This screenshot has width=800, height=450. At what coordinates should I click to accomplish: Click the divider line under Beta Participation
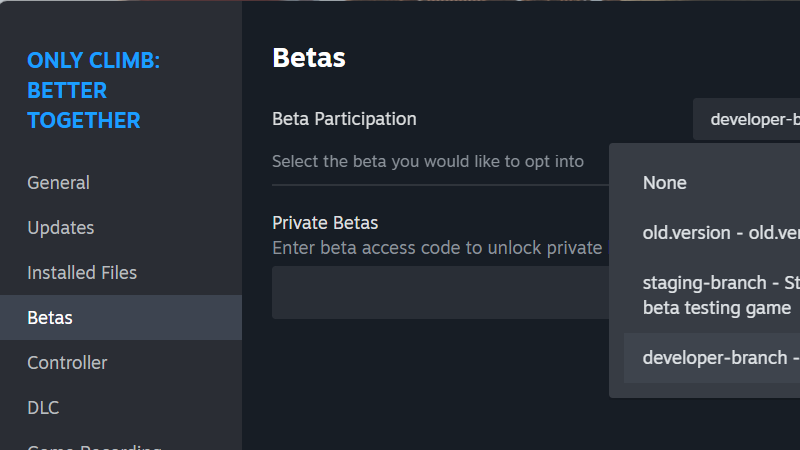tap(440, 184)
